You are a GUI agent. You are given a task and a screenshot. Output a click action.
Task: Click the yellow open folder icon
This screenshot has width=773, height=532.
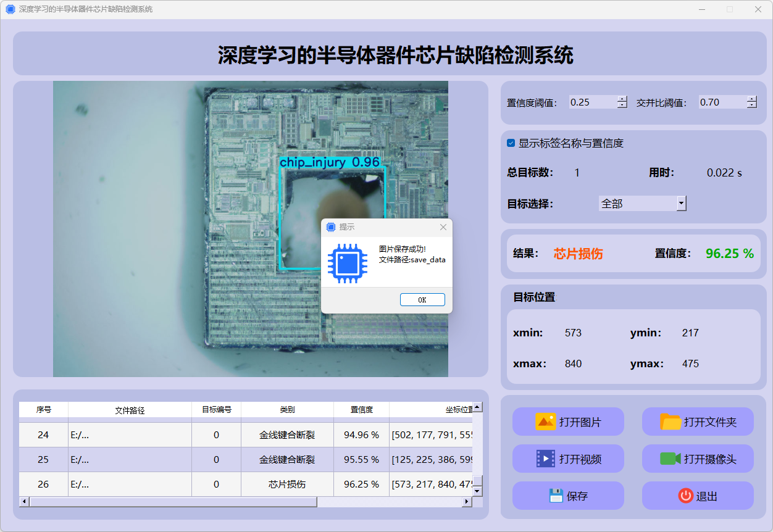click(x=671, y=422)
